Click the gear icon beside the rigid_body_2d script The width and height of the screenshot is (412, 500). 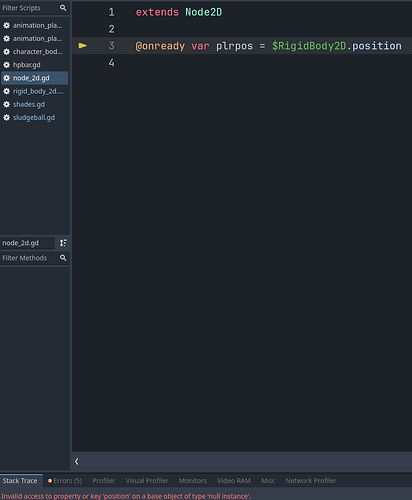point(6,91)
